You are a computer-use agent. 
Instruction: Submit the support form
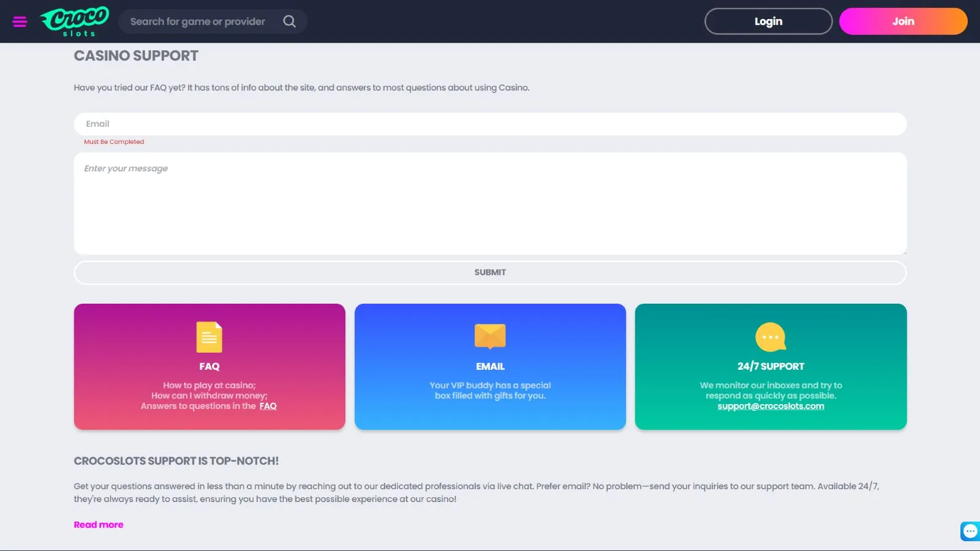[x=490, y=272]
